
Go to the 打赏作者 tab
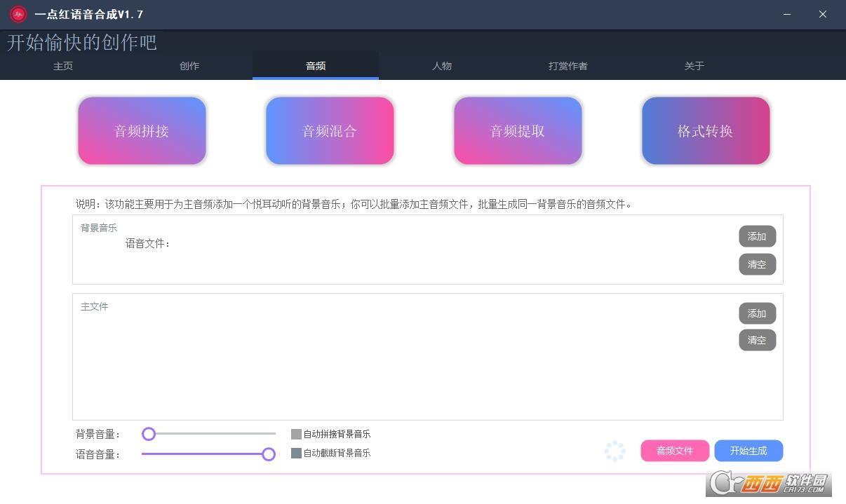coord(568,66)
